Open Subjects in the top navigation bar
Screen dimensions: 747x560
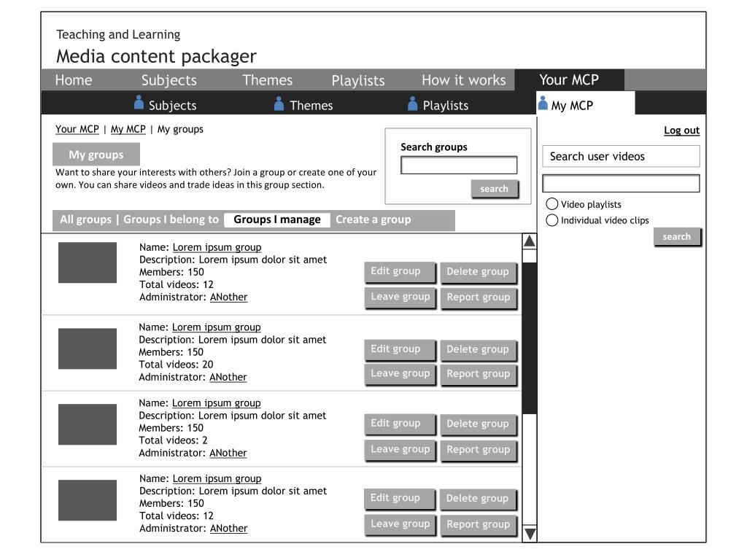click(169, 80)
